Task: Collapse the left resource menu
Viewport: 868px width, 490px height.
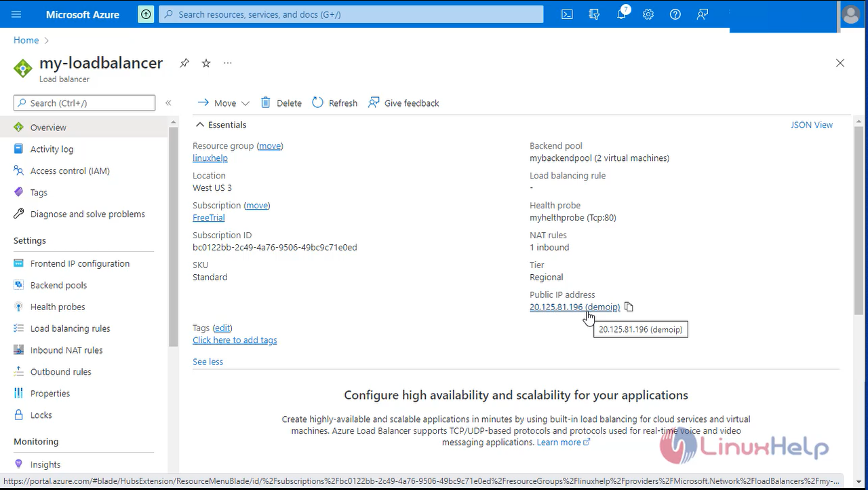Action: click(168, 103)
